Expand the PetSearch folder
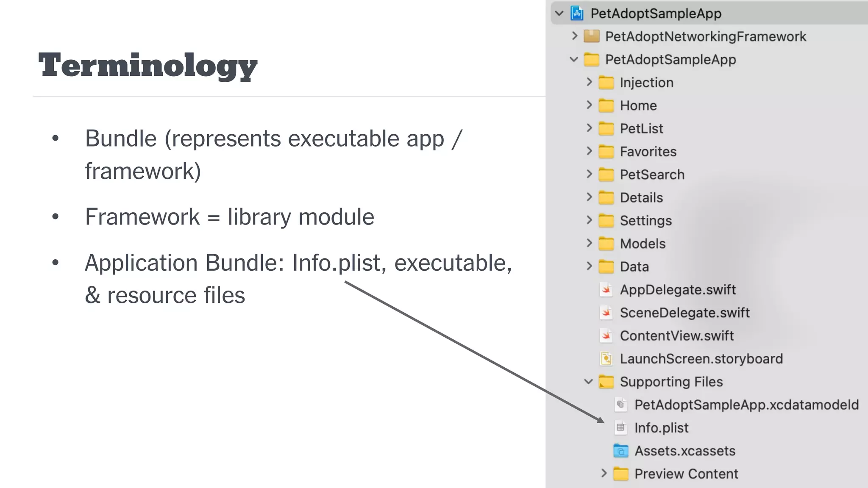 tap(589, 174)
